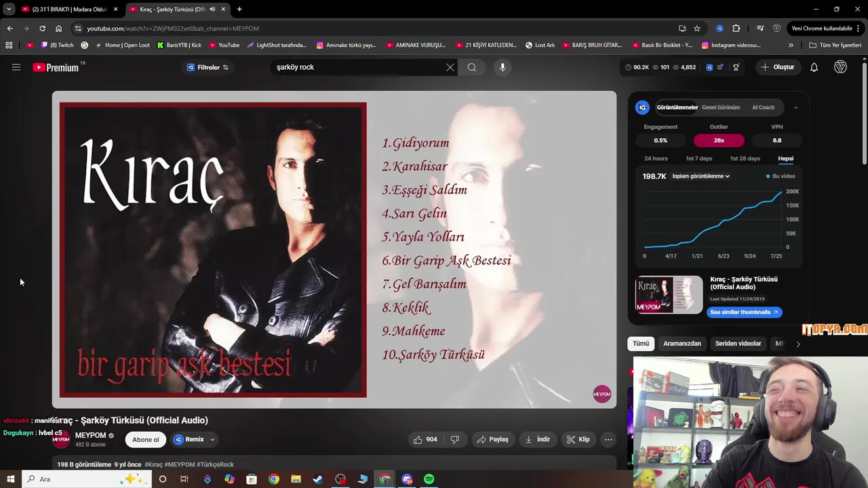Screen dimensions: 868x488
Task: Open the account avatar menu
Action: [x=840, y=67]
